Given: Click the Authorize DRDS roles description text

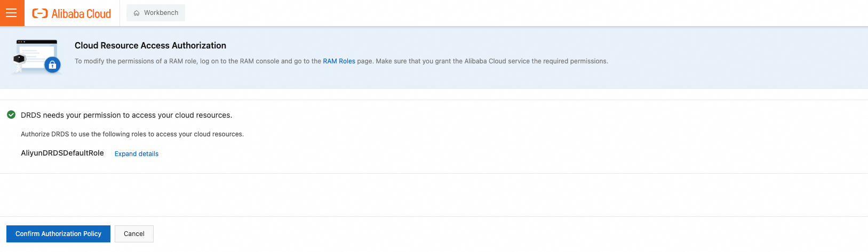Looking at the screenshot, I should [x=132, y=134].
